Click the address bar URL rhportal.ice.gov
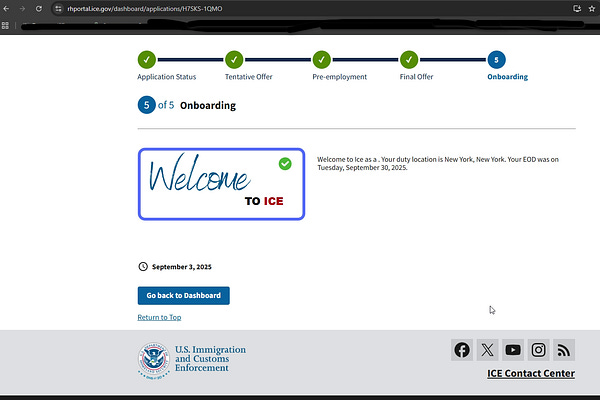 point(145,8)
